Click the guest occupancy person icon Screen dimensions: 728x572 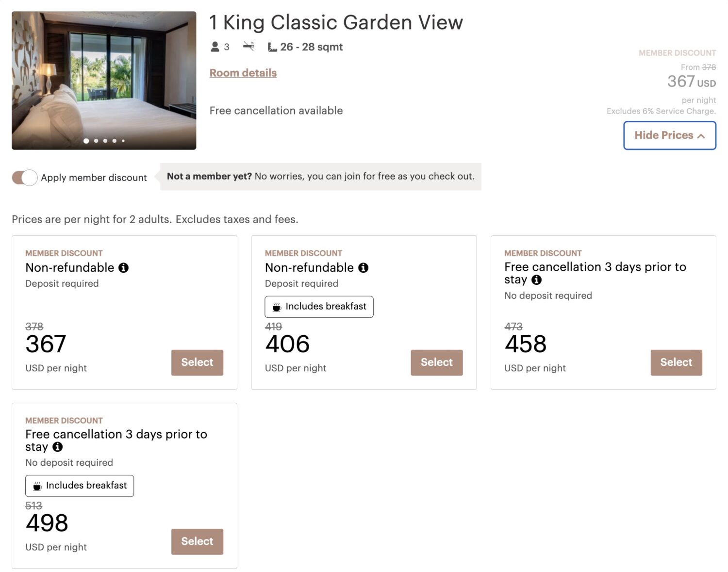click(x=214, y=47)
